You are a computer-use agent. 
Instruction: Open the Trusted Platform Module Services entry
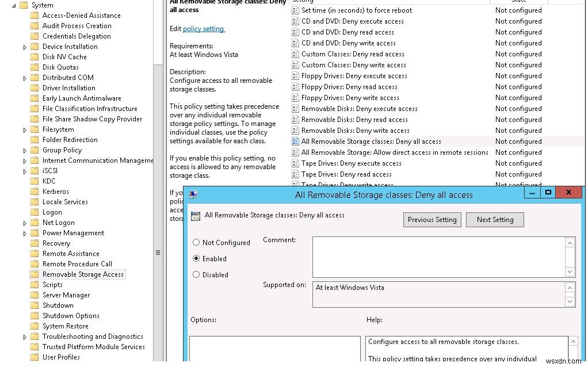coord(94,346)
